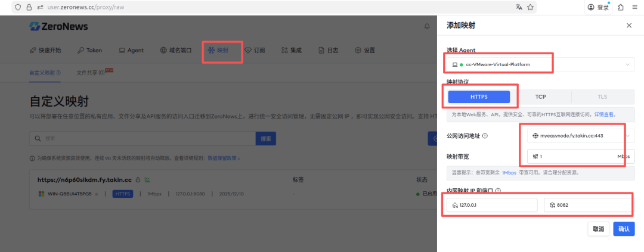Screen dimensions: 644x252
Task: Switch to the 自定义映射 tab
Action: click(x=45, y=73)
